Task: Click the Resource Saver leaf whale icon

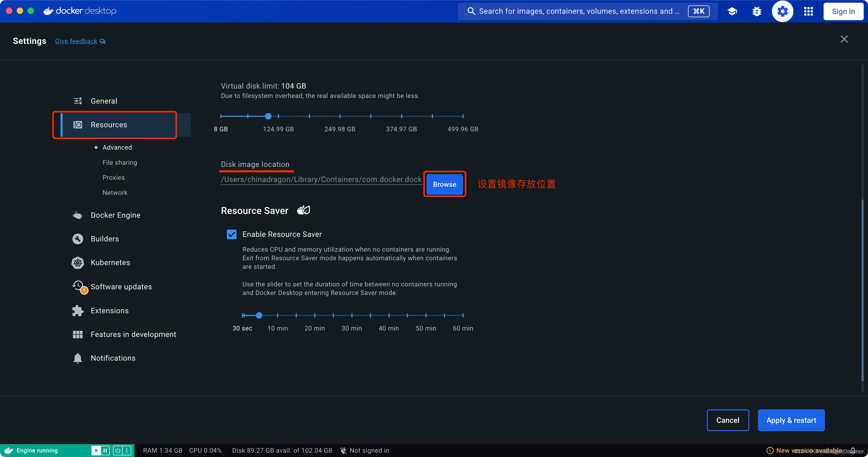Action: pyautogui.click(x=303, y=210)
